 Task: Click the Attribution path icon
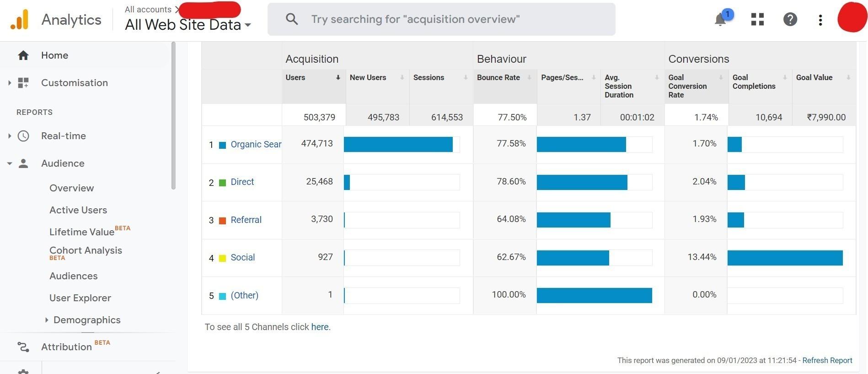[x=23, y=347]
